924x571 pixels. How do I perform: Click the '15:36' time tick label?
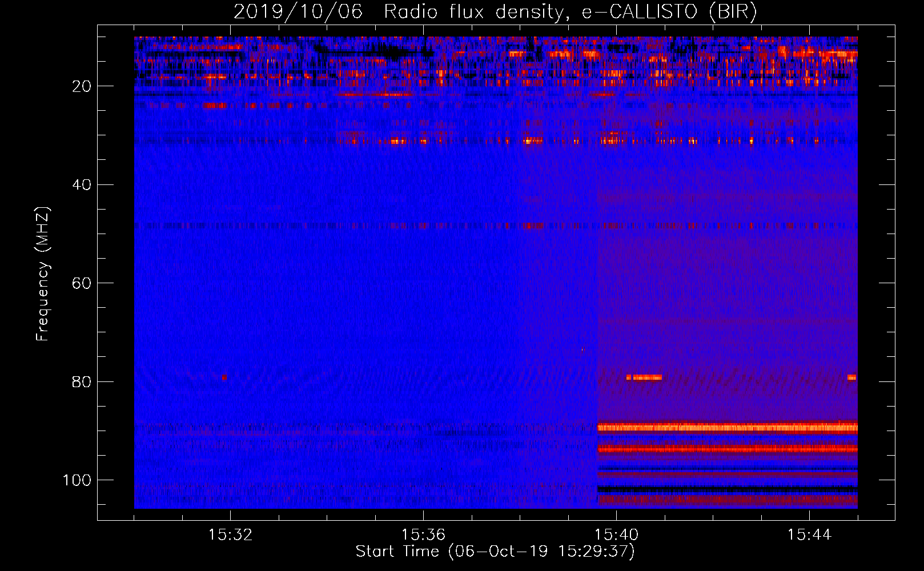tap(423, 534)
